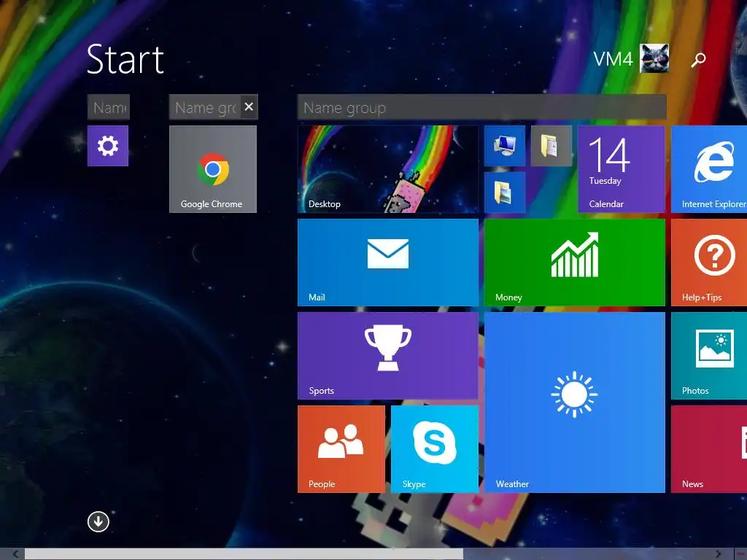The height and width of the screenshot is (560, 747).
Task: Open the Sports trophy tile
Action: tap(388, 356)
